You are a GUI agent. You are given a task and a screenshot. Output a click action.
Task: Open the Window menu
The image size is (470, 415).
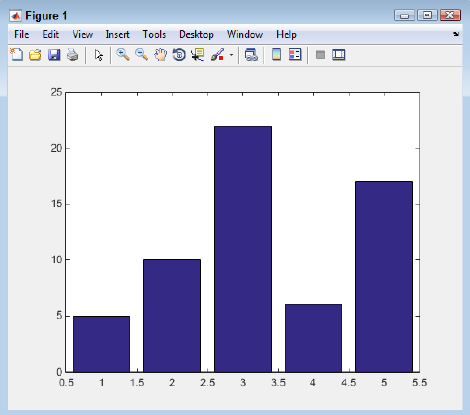(x=245, y=34)
